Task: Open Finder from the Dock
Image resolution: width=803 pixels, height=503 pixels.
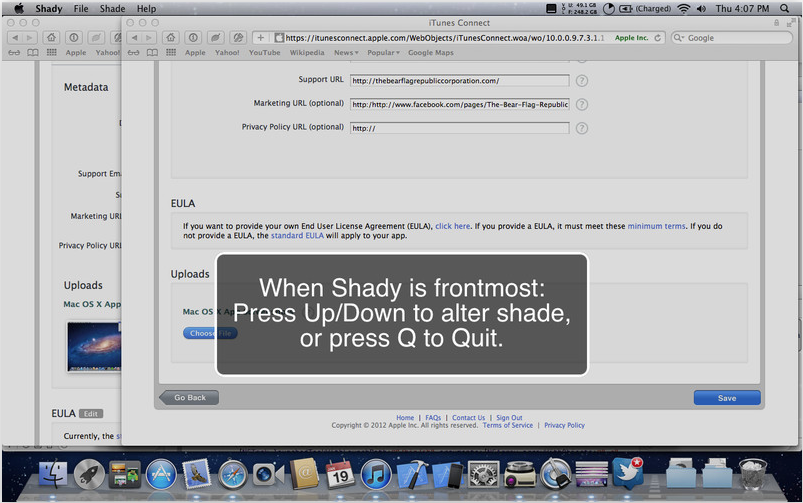Action: [53, 473]
